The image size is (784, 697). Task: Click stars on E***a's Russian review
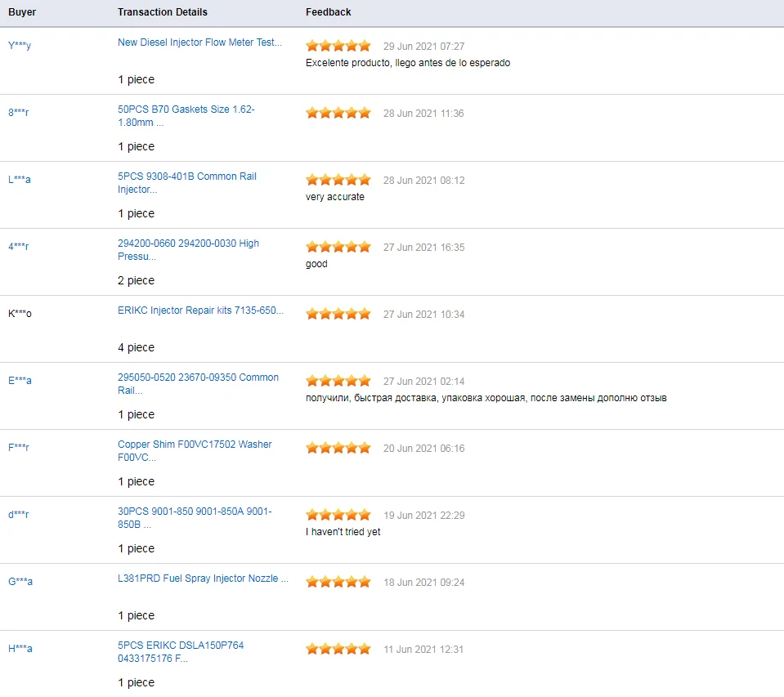coord(338,381)
